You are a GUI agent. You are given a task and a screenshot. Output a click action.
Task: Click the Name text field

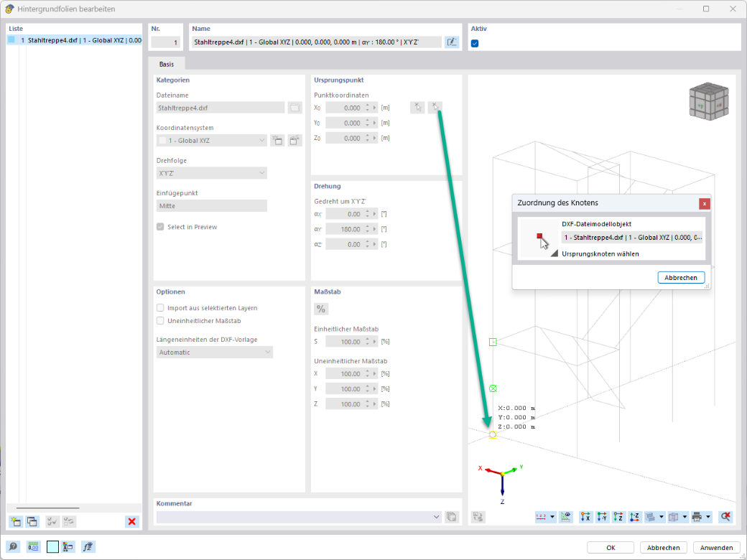coord(317,42)
